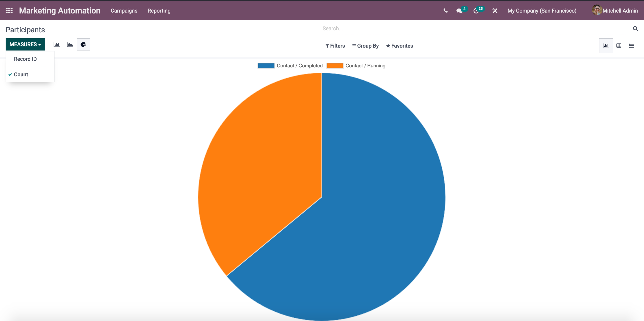The width and height of the screenshot is (644, 321).
Task: Toggle the Count measure
Action: click(21, 75)
